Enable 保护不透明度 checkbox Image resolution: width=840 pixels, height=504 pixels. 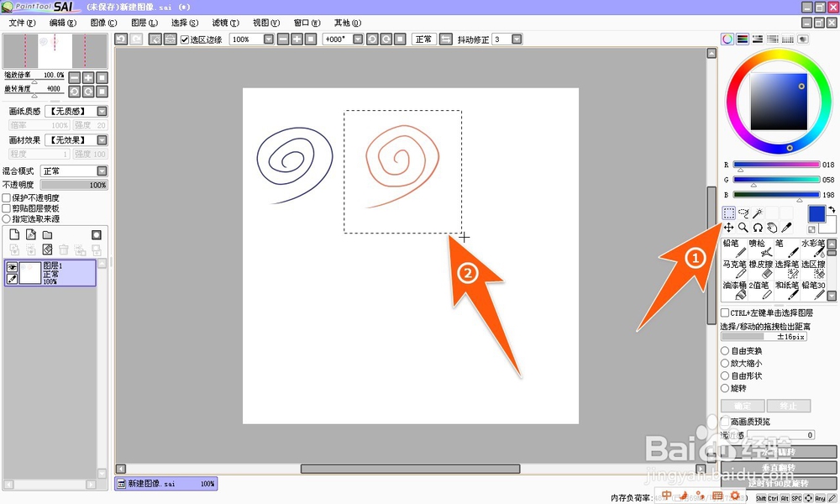pos(7,198)
